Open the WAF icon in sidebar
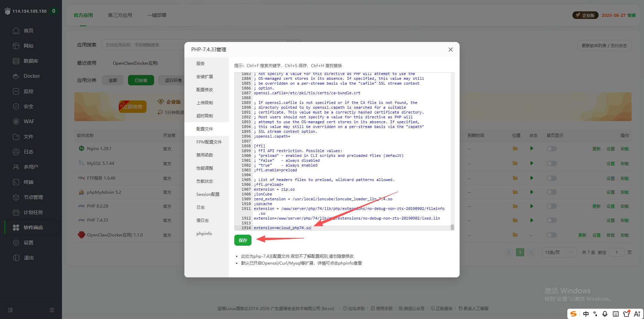Image resolution: width=644 pixels, height=319 pixels. click(16, 121)
